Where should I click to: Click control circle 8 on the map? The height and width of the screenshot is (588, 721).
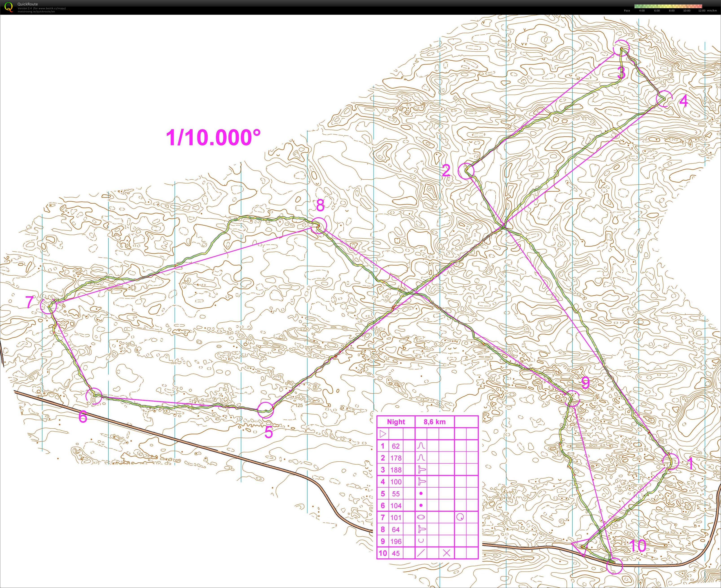click(x=319, y=225)
